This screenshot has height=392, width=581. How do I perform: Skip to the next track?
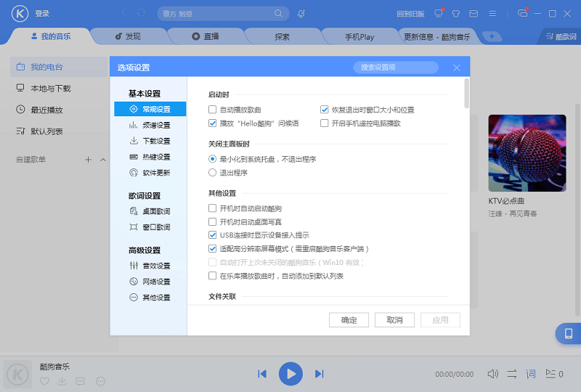pos(320,374)
